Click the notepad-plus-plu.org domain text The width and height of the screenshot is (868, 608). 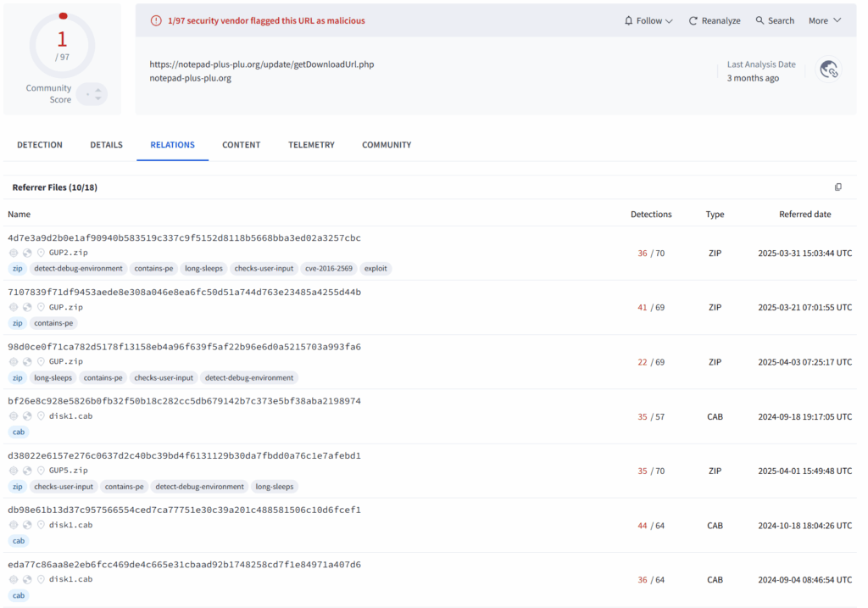pos(191,78)
